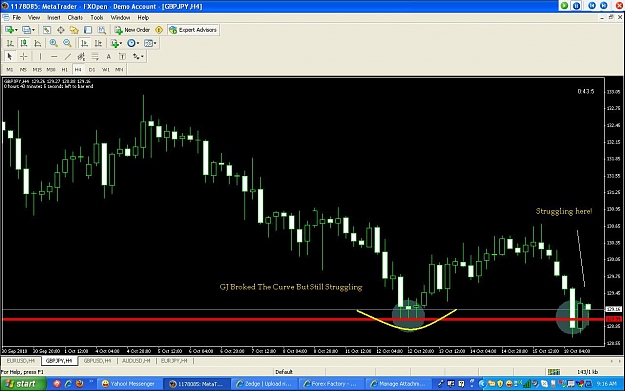Open the File menu
This screenshot has width=625, height=391.
[17, 18]
